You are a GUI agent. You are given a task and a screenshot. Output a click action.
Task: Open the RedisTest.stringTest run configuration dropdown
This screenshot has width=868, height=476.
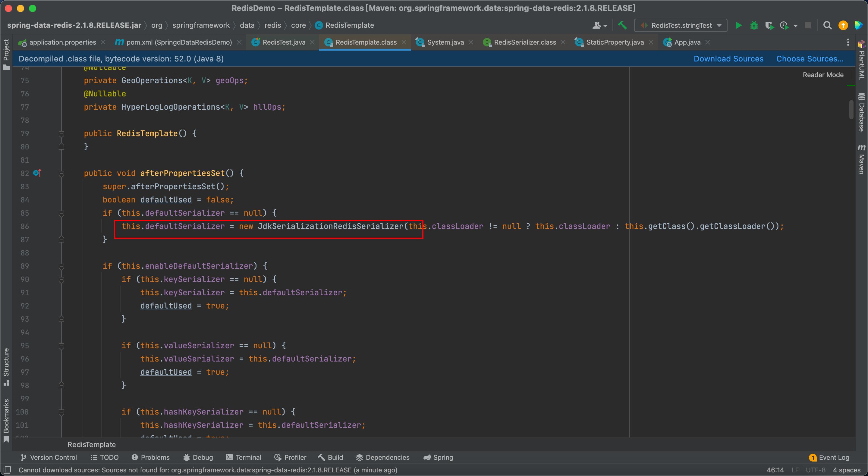pos(681,26)
